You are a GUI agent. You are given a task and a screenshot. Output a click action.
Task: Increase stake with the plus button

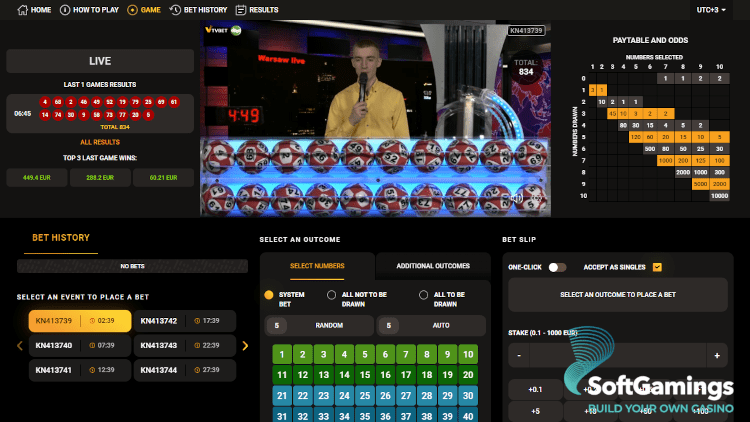[716, 355]
